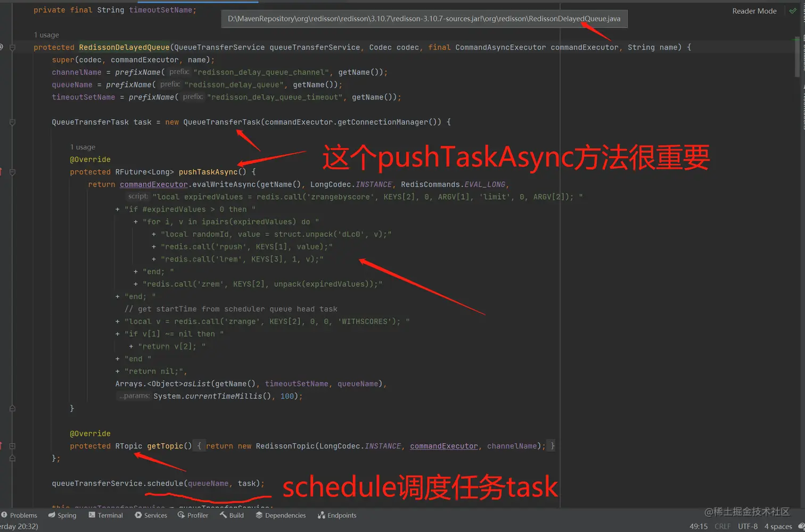This screenshot has height=532, width=805.
Task: Collapse the pushTaskAsync method via gutter arrow
Action: [12, 172]
